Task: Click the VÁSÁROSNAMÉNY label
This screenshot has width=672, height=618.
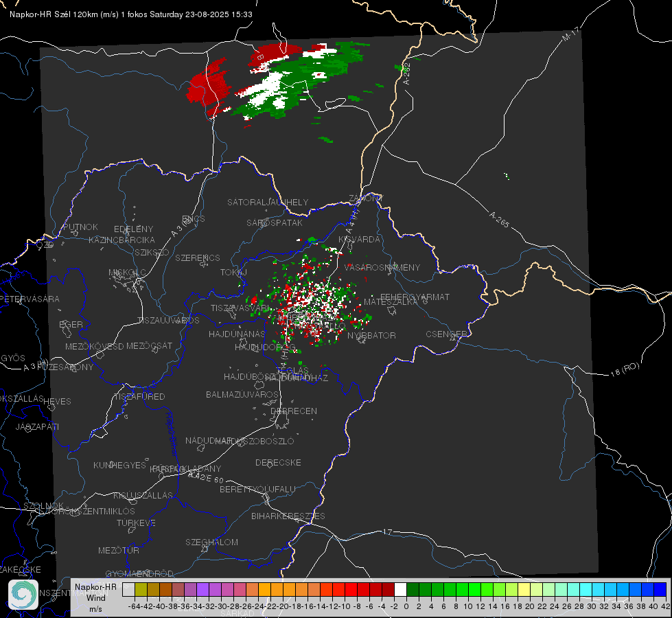Action: tap(382, 267)
